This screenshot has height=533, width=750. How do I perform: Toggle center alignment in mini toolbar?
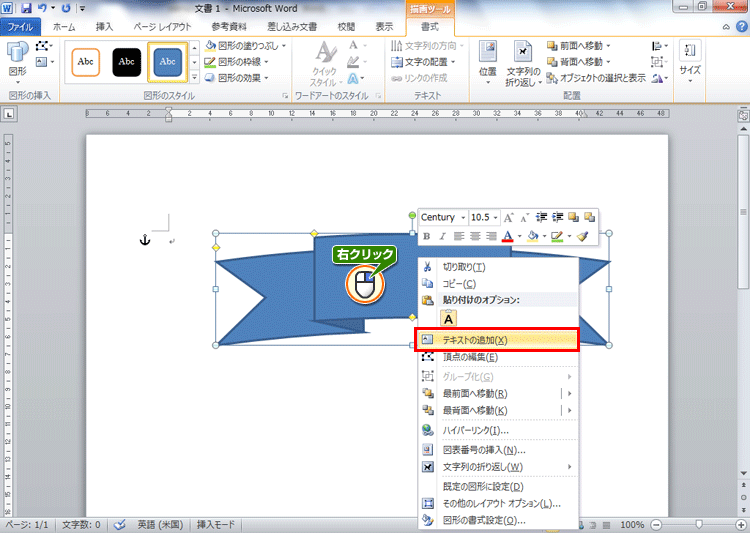click(x=475, y=236)
